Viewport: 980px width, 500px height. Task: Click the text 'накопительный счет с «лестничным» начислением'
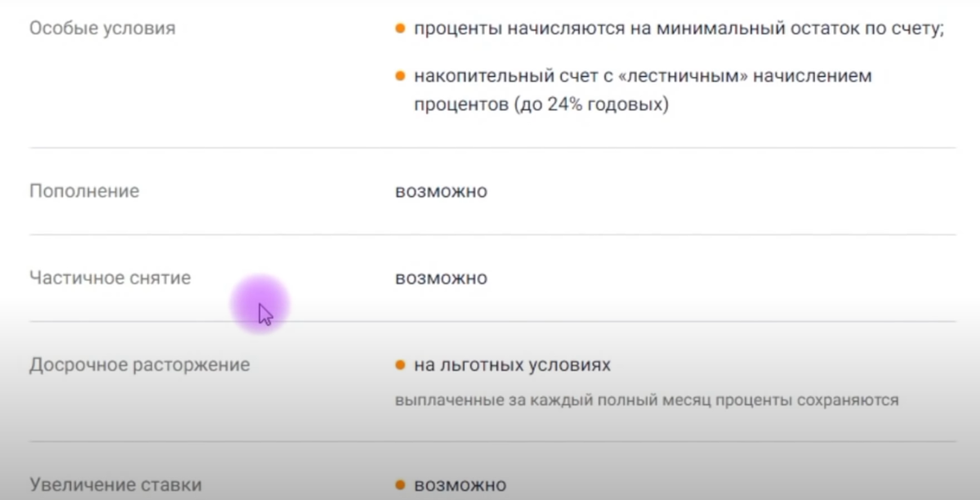643,76
